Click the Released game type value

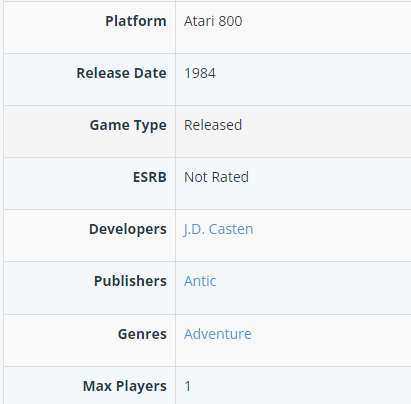click(213, 125)
